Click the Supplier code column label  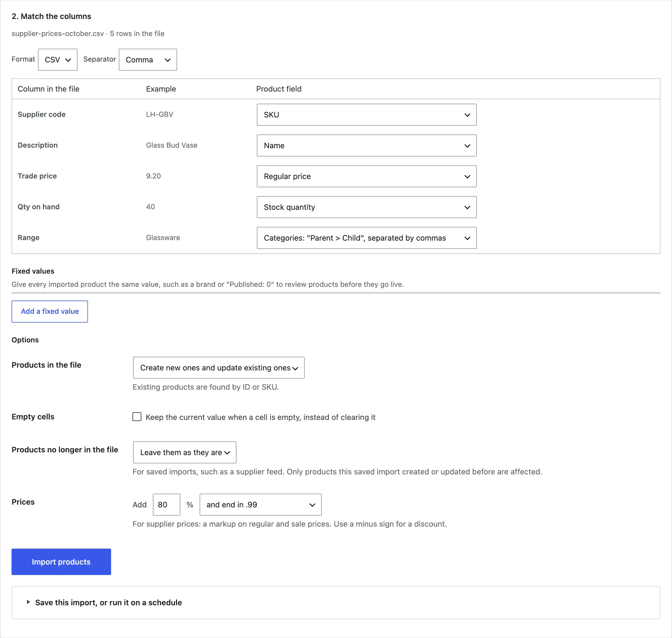point(42,114)
